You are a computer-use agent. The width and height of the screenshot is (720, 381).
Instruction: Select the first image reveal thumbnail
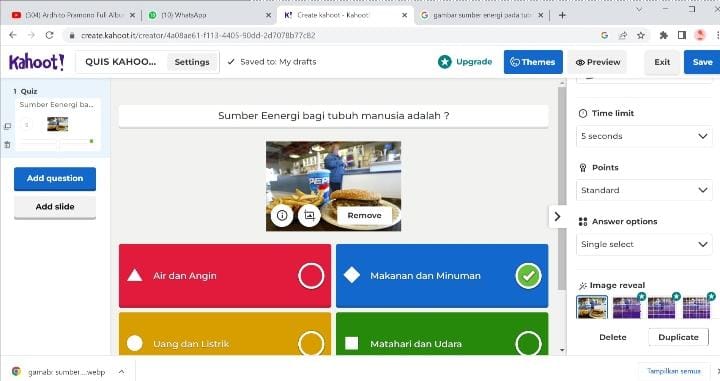592,307
